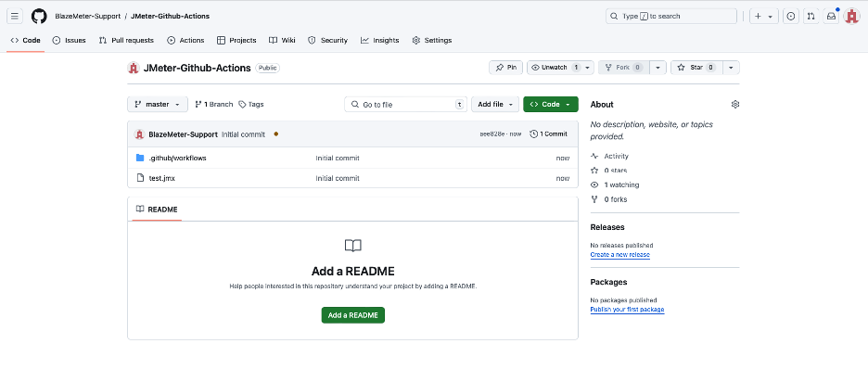Screen dimensions: 868x369
Task: Click Initial commit message in test.jmx row
Action: [338, 178]
